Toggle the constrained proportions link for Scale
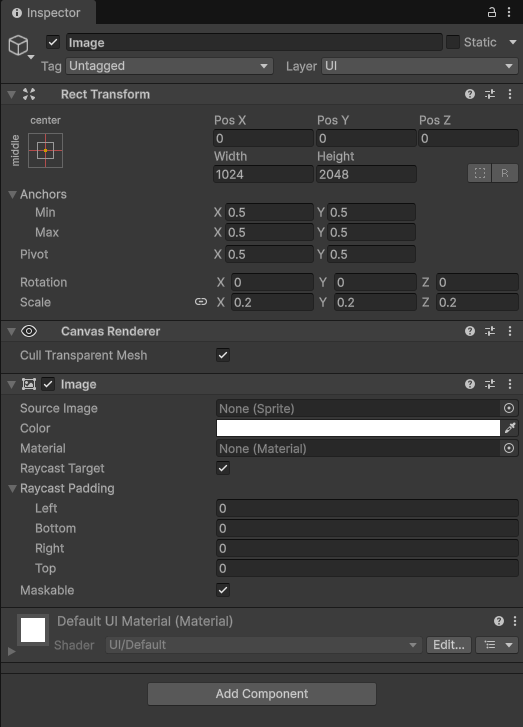 [x=201, y=302]
